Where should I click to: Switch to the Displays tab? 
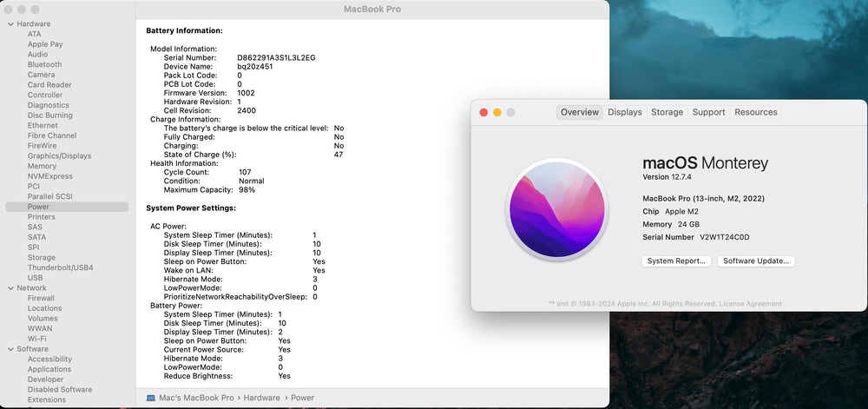(x=624, y=112)
